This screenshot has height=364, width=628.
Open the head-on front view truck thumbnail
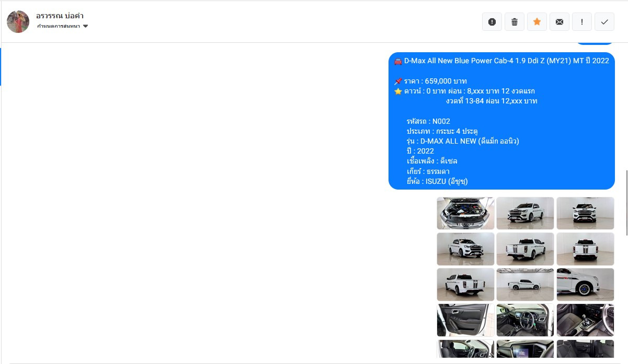585,213
